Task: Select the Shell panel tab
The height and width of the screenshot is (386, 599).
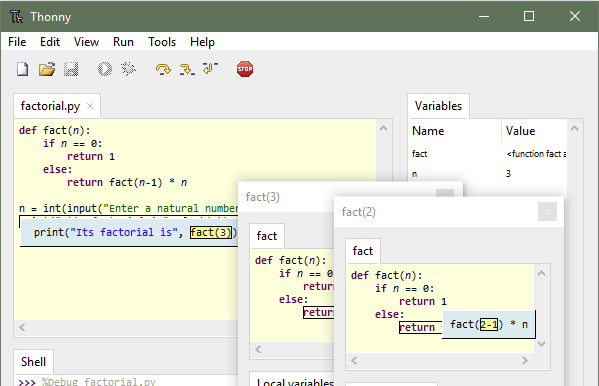Action: pyautogui.click(x=33, y=362)
